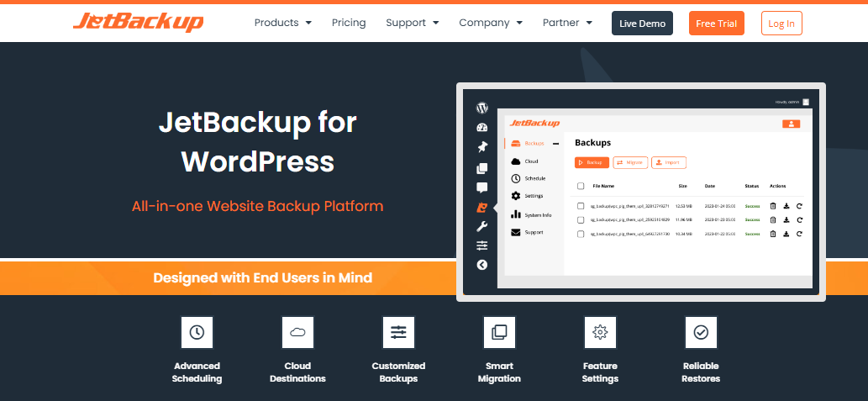Viewport: 868px width, 401px height.
Task: Click the orange JetBackup plugin icon in the sidebar
Action: [x=482, y=208]
